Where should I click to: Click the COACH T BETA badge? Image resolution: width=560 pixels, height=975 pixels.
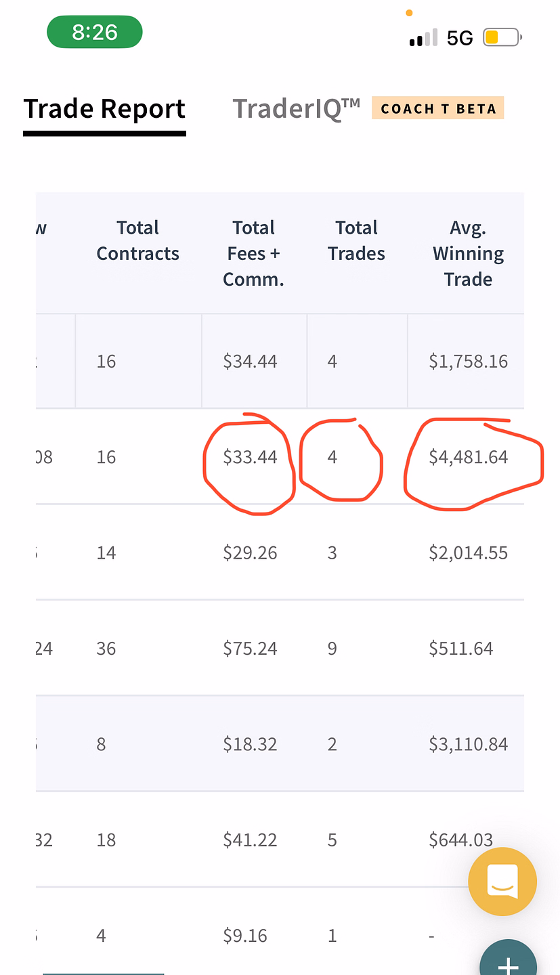click(x=438, y=108)
